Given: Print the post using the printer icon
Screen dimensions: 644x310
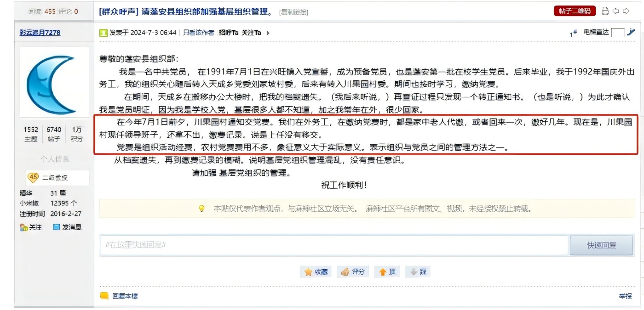Looking at the screenshot, I should pos(605,11).
